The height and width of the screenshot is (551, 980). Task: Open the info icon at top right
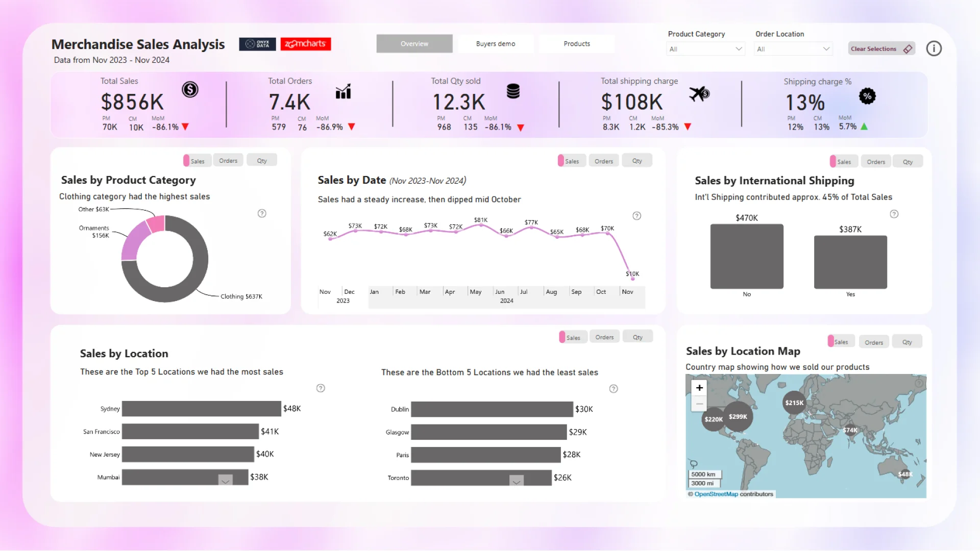point(934,48)
